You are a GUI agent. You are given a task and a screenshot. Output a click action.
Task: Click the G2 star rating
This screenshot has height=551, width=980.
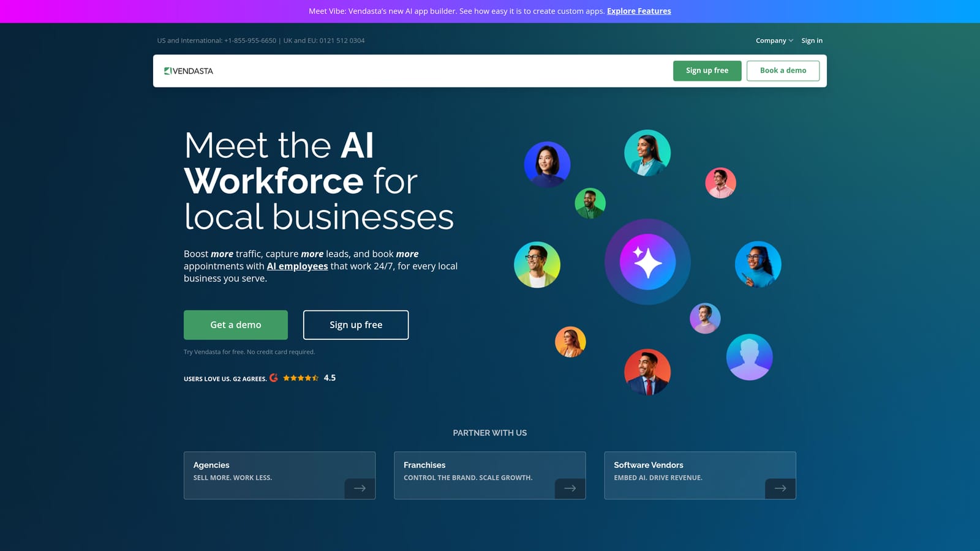coord(301,378)
